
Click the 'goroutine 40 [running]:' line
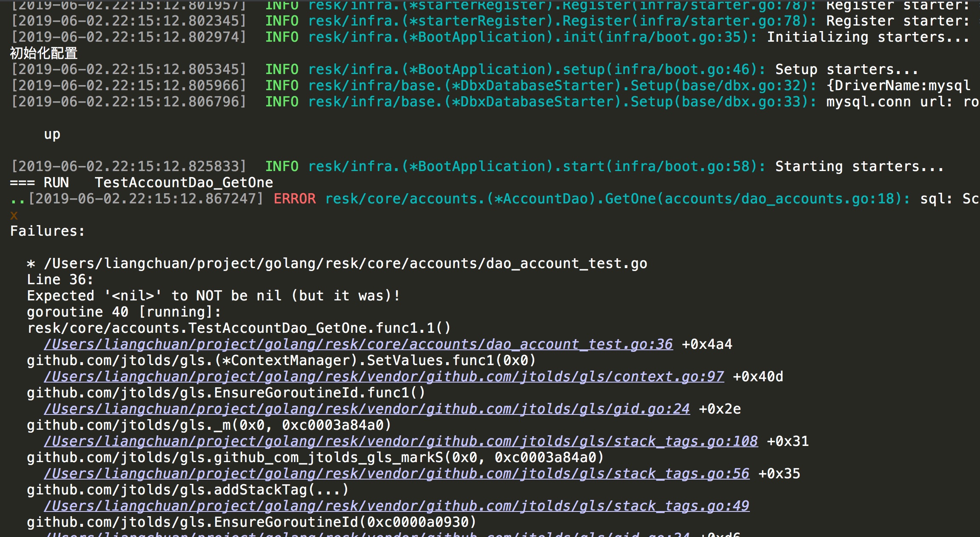click(124, 311)
